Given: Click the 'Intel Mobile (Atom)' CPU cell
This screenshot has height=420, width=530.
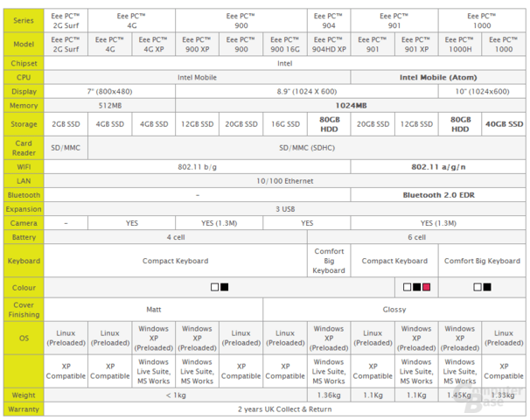Looking at the screenshot, I should pos(438,78).
